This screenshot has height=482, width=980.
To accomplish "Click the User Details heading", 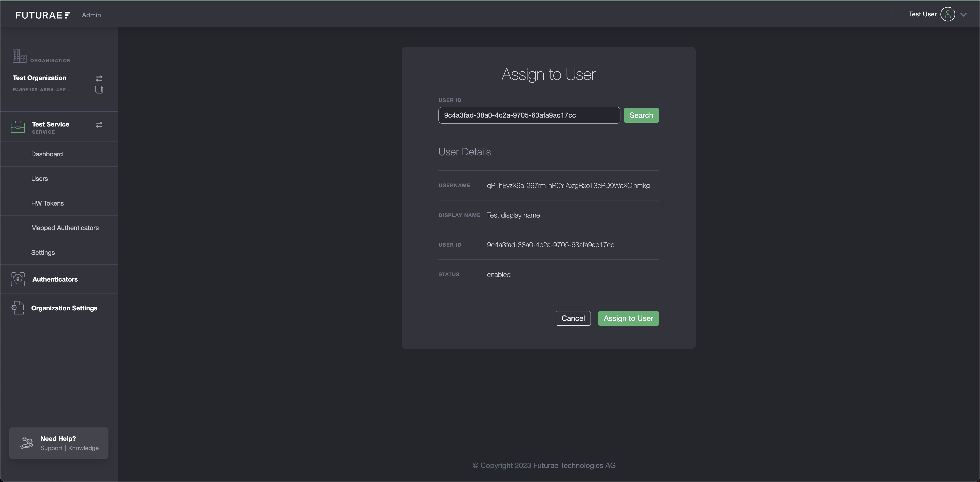I will click(x=464, y=152).
